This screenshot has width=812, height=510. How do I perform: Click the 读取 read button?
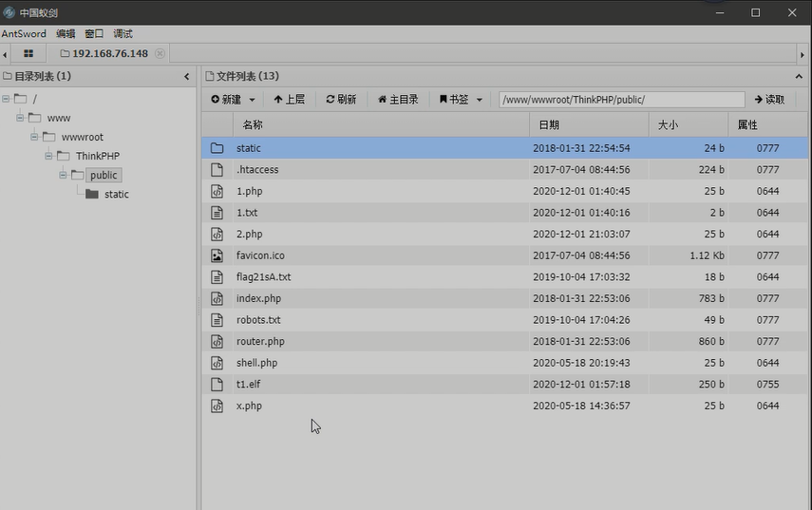pyautogui.click(x=769, y=99)
